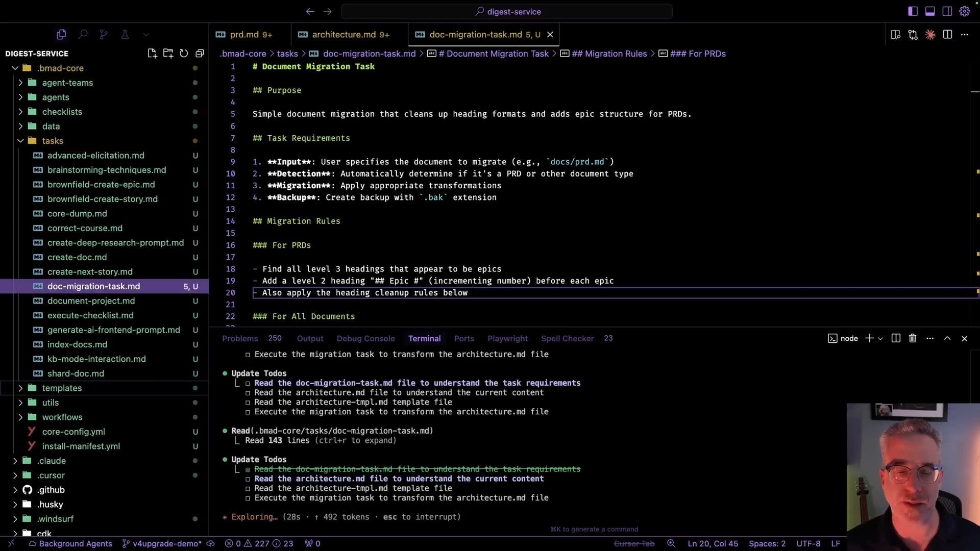Click the New File icon in explorer
The height and width of the screenshot is (551, 980).
[x=152, y=54]
